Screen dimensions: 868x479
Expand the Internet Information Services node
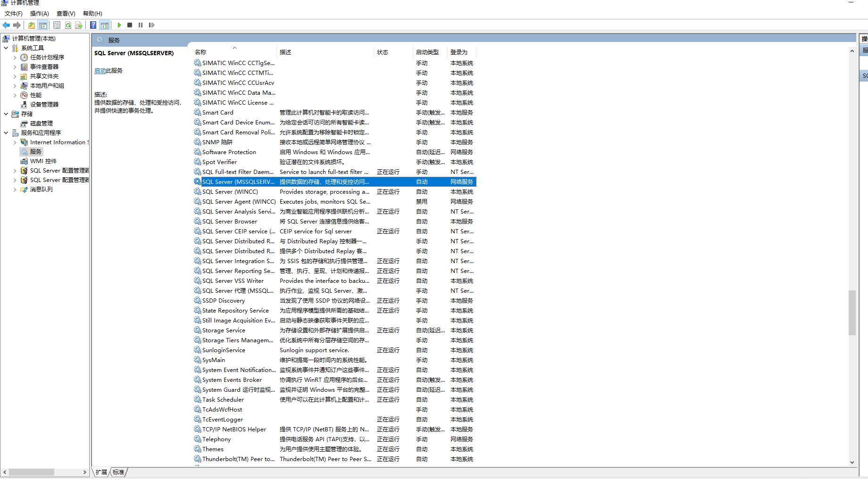[15, 142]
